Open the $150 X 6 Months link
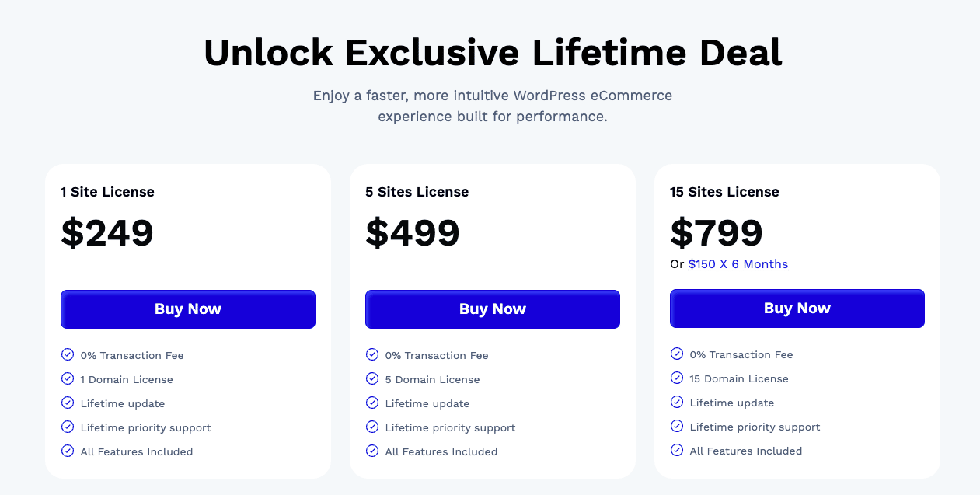The width and height of the screenshot is (980, 495). (738, 264)
